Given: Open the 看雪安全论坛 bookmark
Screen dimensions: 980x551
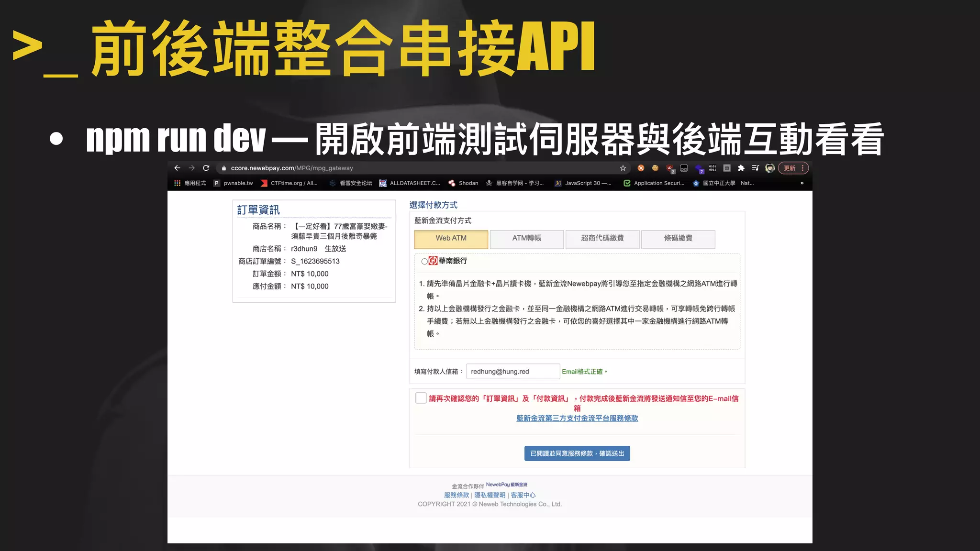Looking at the screenshot, I should point(351,183).
